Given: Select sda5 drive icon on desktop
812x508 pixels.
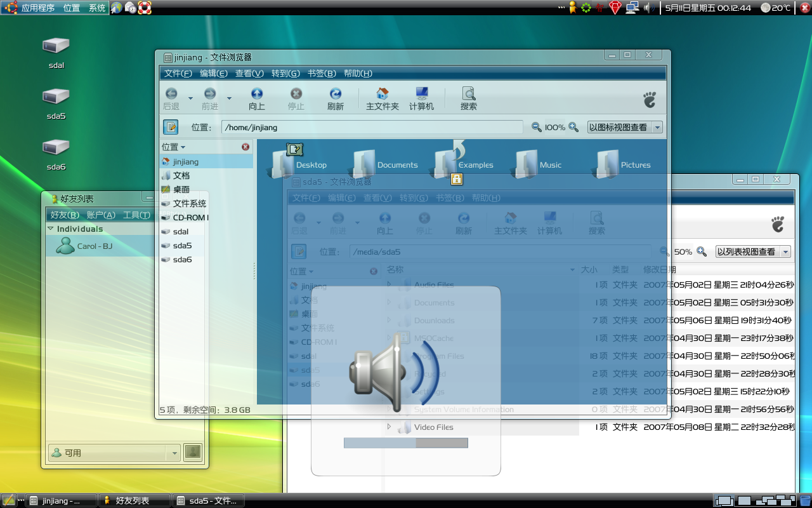Looking at the screenshot, I should click(56, 97).
